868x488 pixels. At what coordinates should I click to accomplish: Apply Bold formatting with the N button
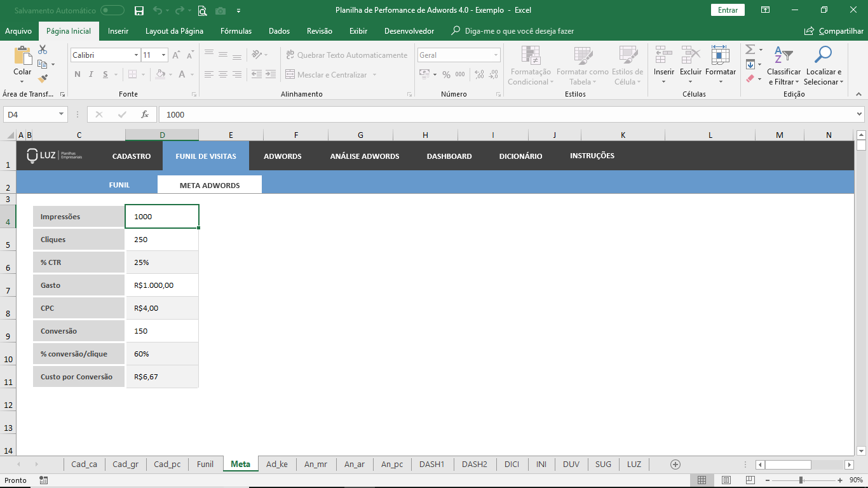coord(78,74)
